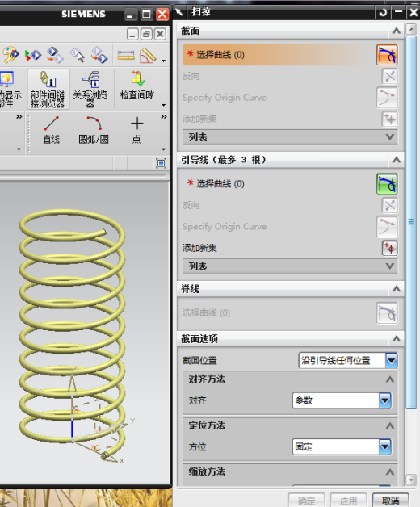Select the 点 (Point) tool
This screenshot has height=507, width=420.
[x=136, y=130]
